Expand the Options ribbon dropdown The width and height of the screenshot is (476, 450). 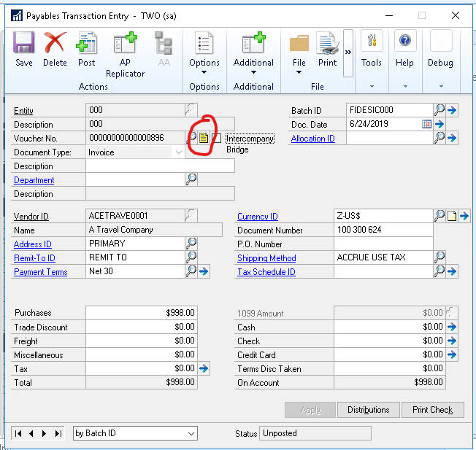pyautogui.click(x=204, y=72)
